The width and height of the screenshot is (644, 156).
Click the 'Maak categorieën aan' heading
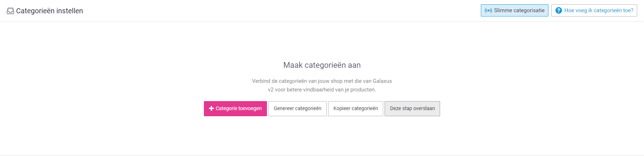point(322,65)
